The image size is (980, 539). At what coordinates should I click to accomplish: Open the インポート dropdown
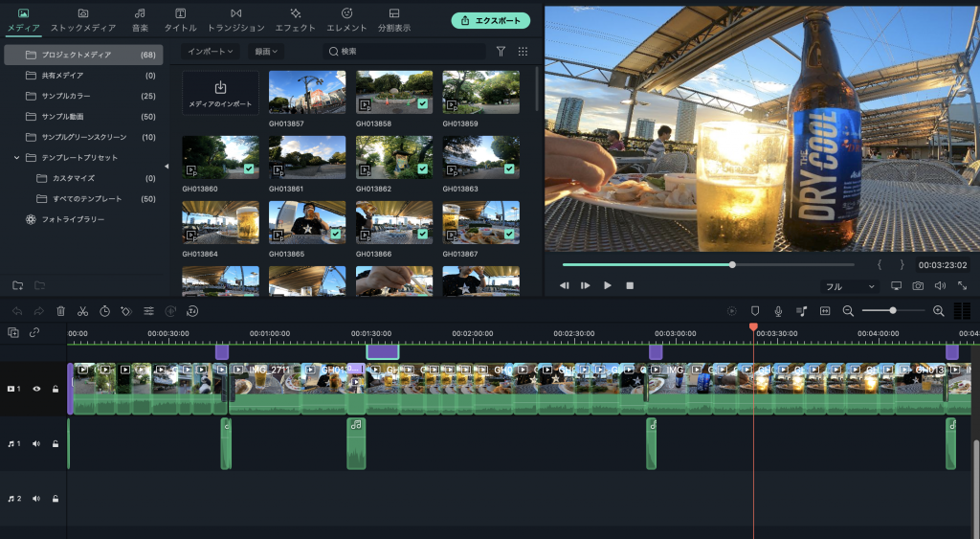[x=211, y=52]
